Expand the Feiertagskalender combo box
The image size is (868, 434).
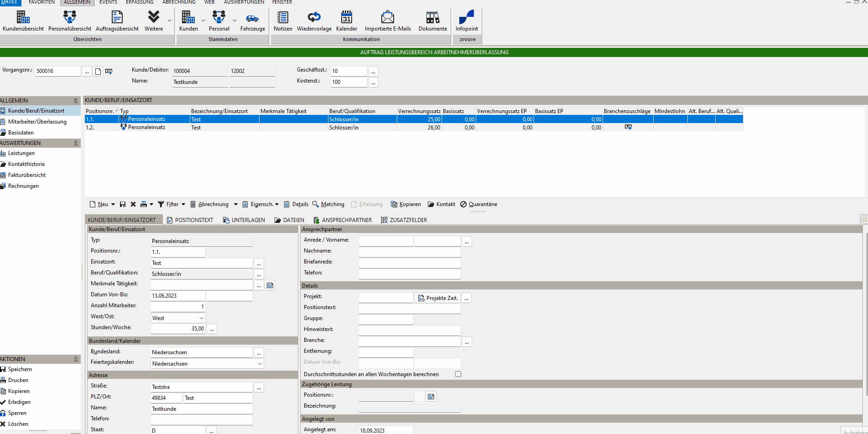(260, 364)
